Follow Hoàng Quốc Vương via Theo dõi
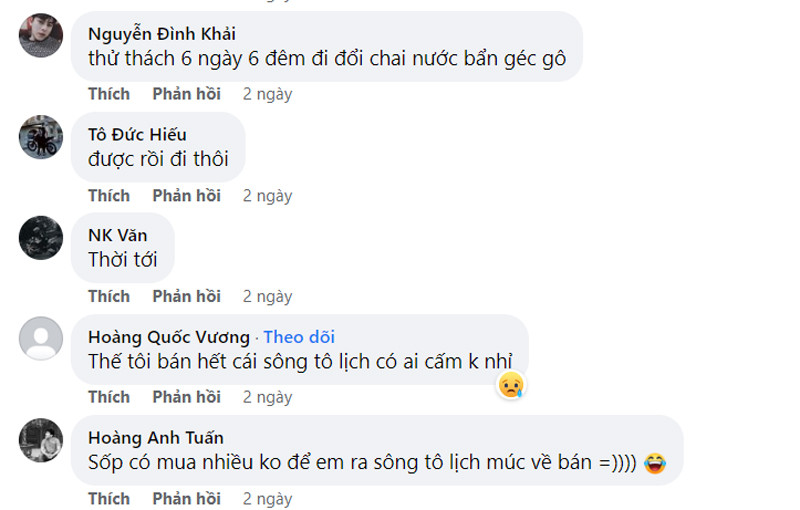The width and height of the screenshot is (800, 510). (299, 336)
